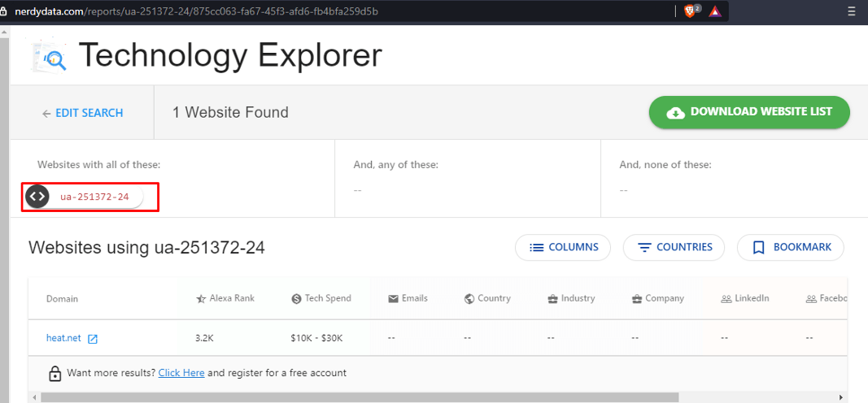Click the envelope icon beside Emails

(393, 299)
